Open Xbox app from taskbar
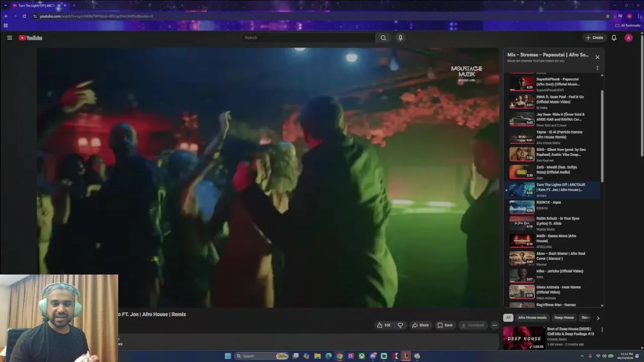644x362 pixels. (x=362, y=356)
